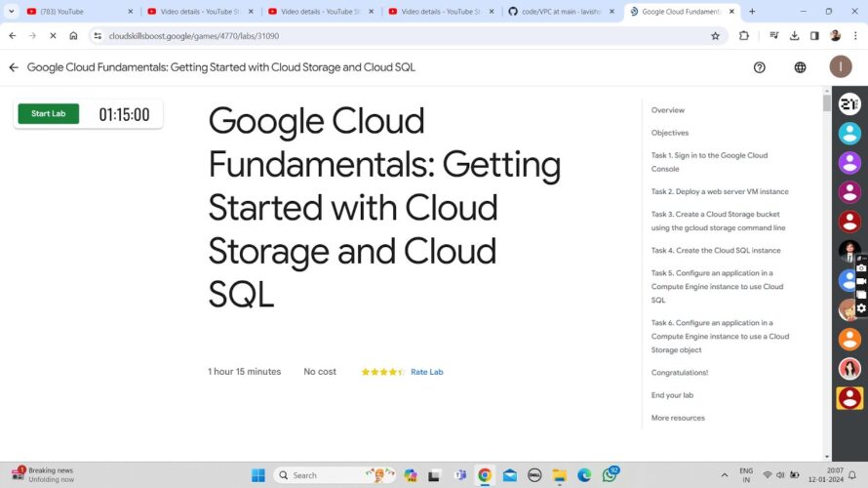Jump to More resources section
868x488 pixels.
click(x=678, y=418)
